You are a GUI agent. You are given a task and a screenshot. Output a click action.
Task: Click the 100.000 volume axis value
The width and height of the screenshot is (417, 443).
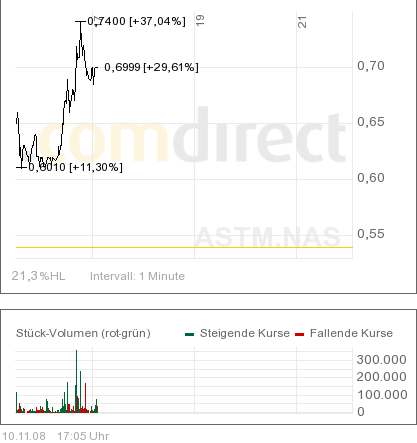[382, 395]
